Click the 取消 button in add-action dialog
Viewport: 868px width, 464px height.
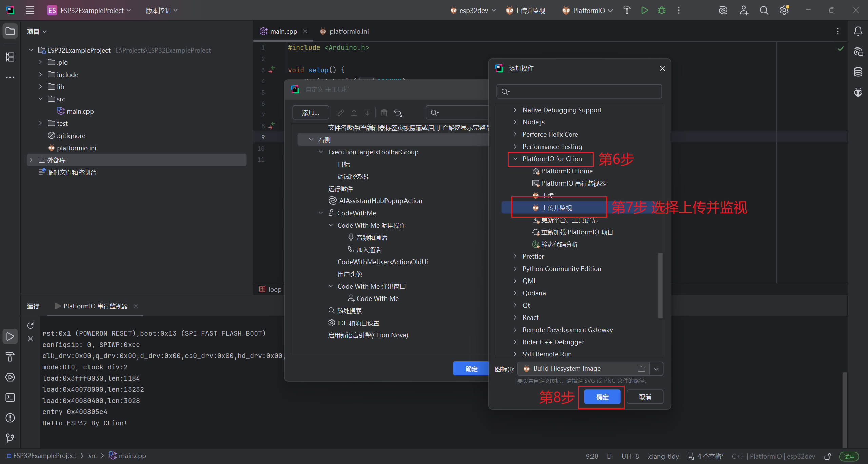[645, 397]
